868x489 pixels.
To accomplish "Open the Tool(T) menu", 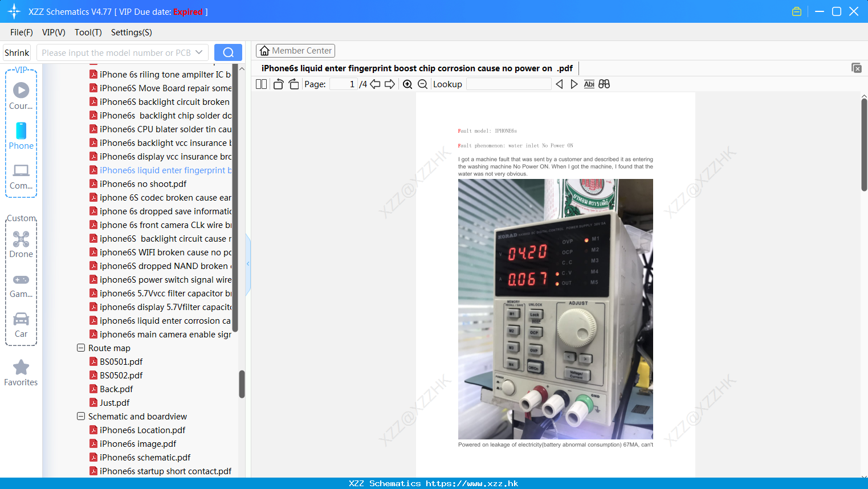I will tap(88, 32).
